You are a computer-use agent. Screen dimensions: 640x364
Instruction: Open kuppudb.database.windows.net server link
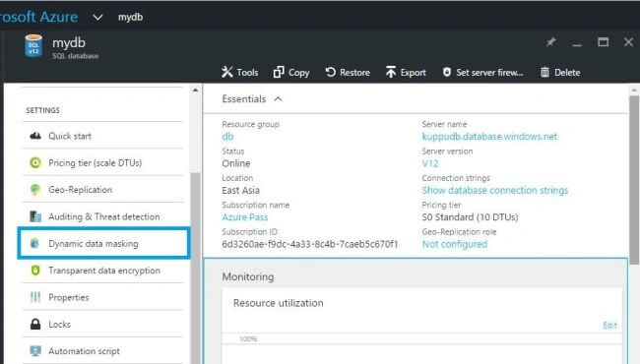[489, 137]
